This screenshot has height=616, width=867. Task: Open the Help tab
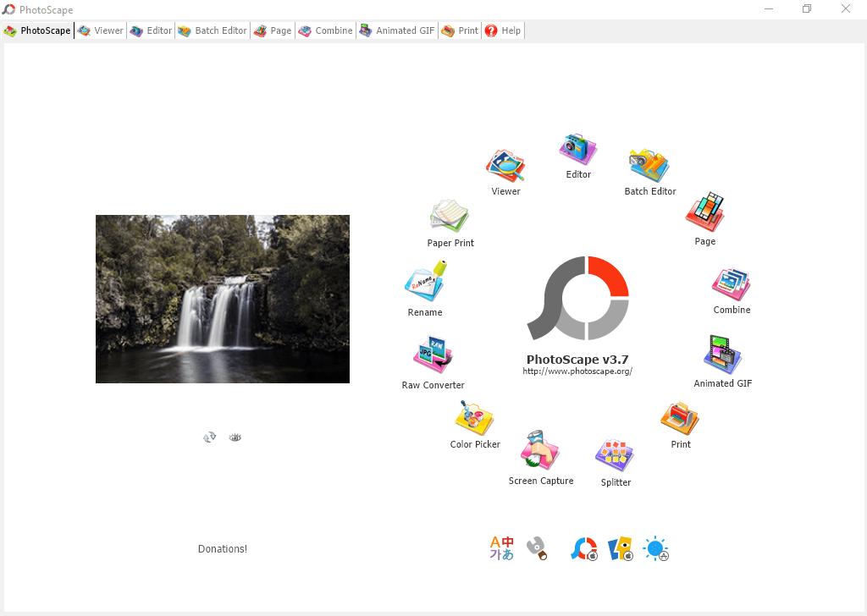pos(503,30)
